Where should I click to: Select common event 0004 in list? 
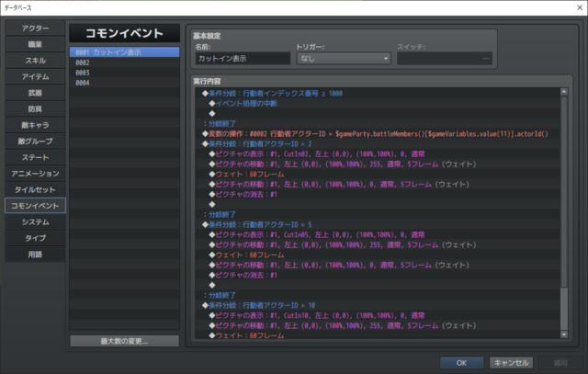click(x=125, y=83)
